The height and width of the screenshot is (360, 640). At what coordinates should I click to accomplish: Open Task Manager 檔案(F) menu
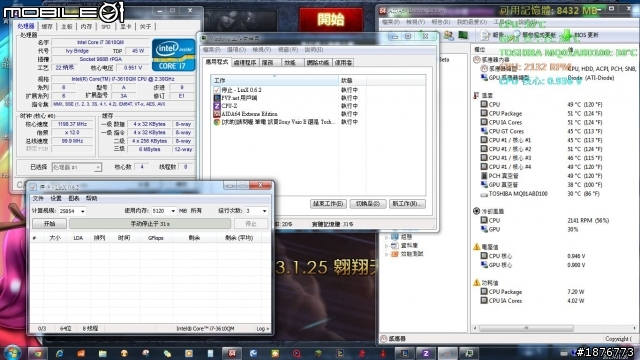coord(212,50)
